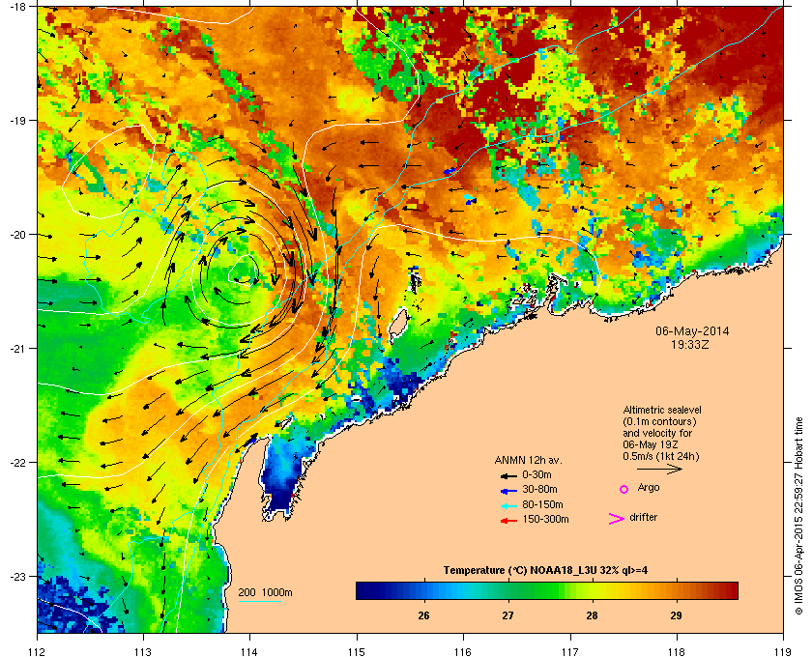Viewport: 812px width, 657px height.
Task: Click the 'Altimetric sealevel' caption line
Action: click(662, 410)
